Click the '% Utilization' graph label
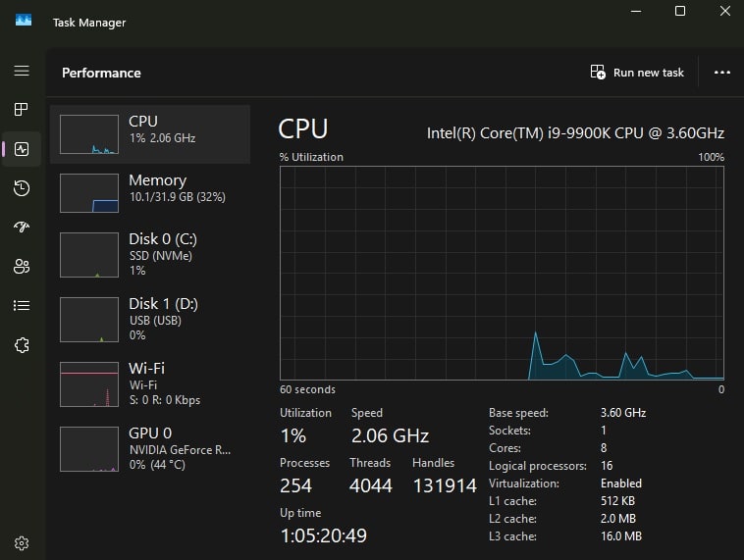Screen dimensions: 744x560 click(x=311, y=157)
